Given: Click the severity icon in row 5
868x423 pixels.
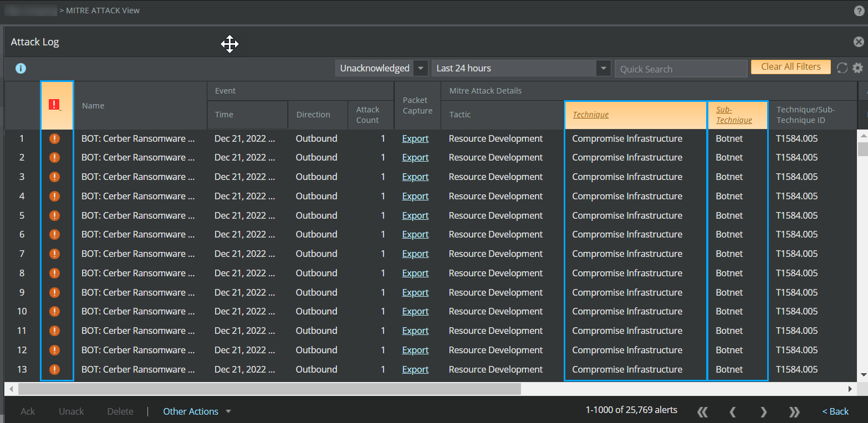Looking at the screenshot, I should click(x=54, y=215).
